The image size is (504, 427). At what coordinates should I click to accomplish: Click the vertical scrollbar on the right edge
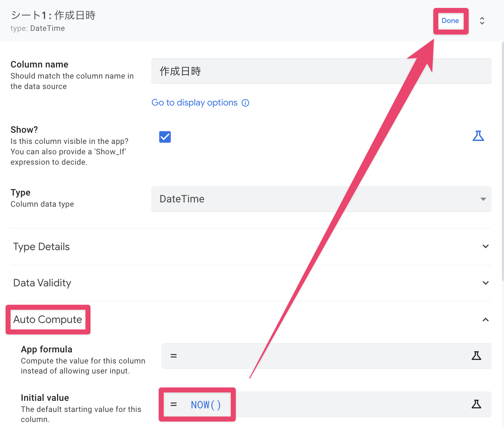pyautogui.click(x=502, y=161)
